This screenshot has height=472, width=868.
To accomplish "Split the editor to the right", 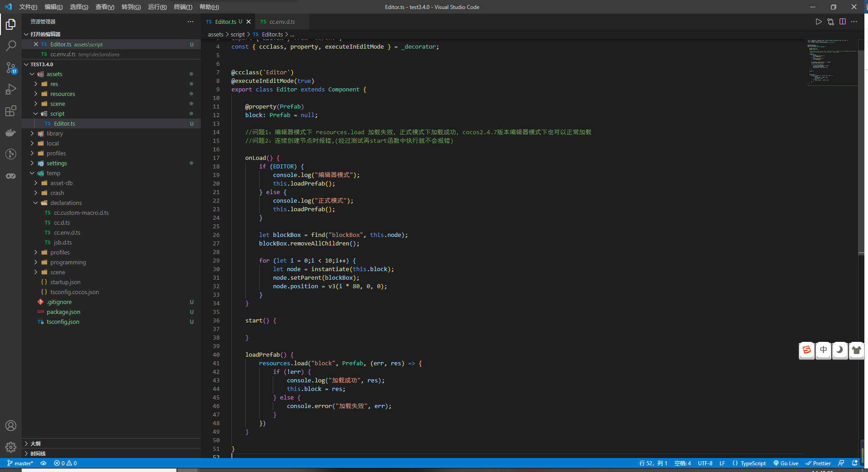I will [x=842, y=22].
